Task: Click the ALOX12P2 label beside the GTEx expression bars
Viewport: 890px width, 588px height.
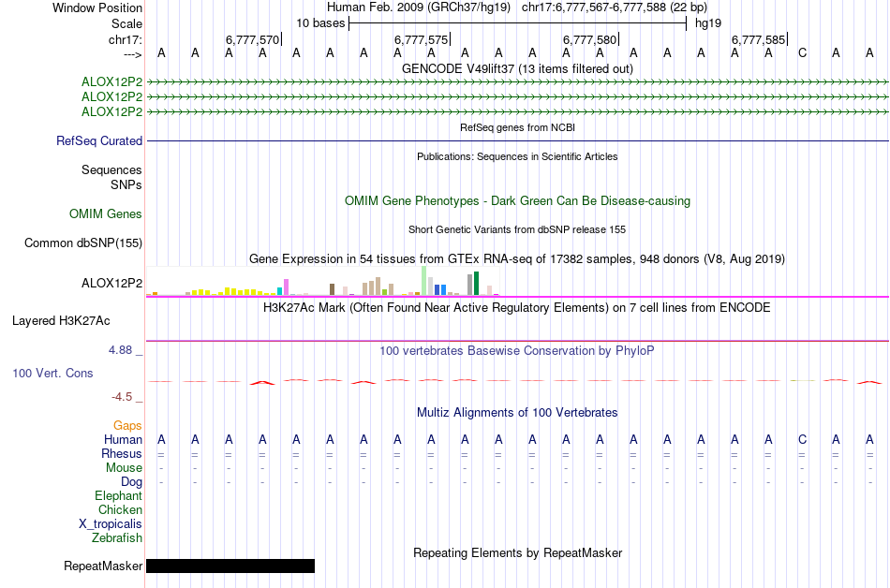Action: pos(111,283)
